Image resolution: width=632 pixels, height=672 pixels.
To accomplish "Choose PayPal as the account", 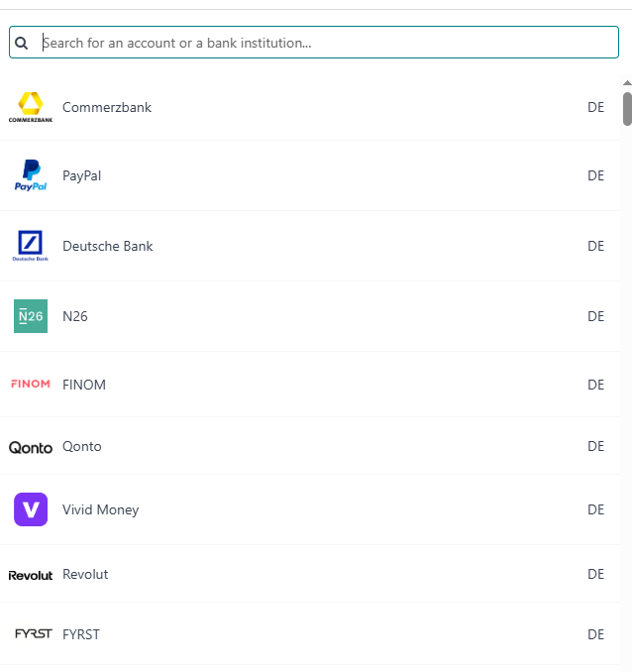I will (82, 175).
